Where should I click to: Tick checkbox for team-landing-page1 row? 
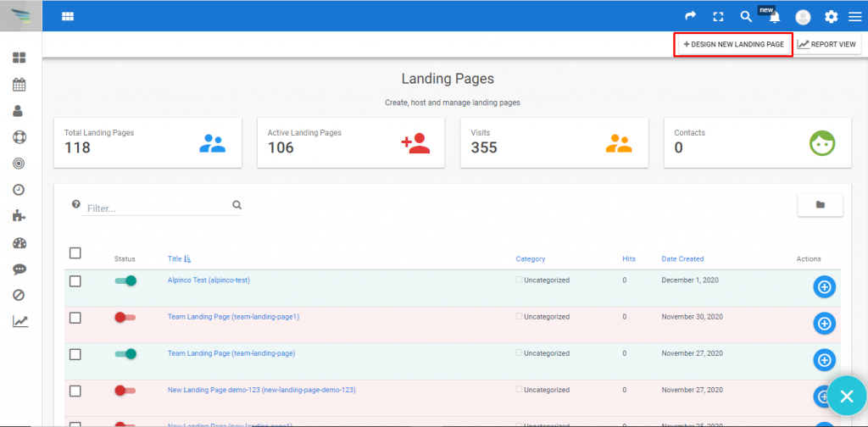point(75,318)
